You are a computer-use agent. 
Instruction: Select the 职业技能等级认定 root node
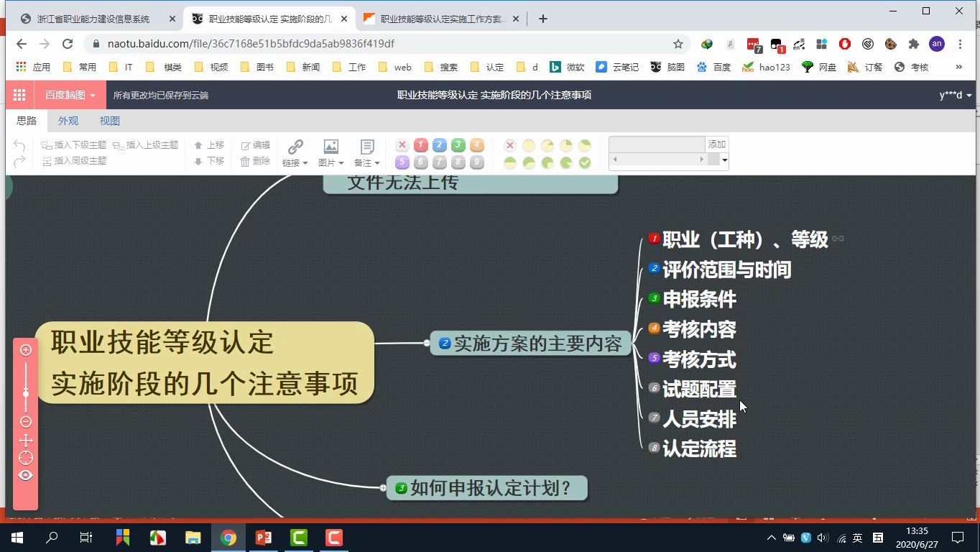tap(205, 362)
